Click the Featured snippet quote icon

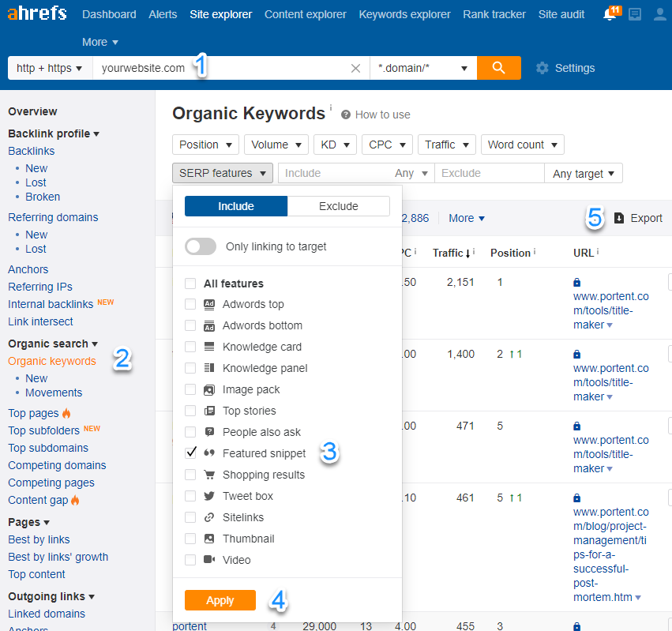209,453
